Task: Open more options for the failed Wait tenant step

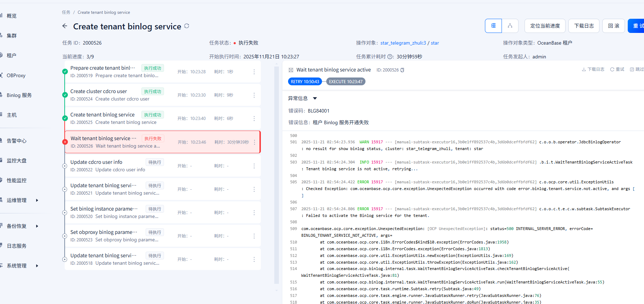Action: [254, 142]
